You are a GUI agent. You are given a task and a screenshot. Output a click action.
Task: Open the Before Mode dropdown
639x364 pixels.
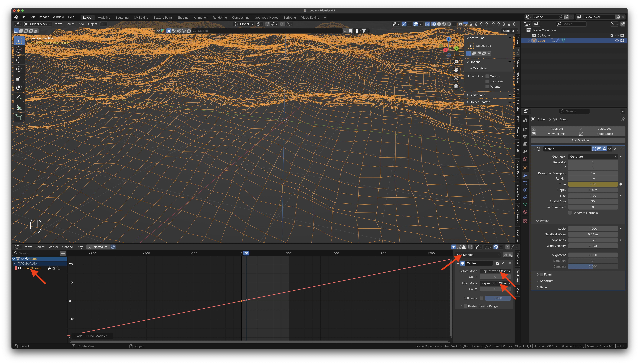(495, 271)
